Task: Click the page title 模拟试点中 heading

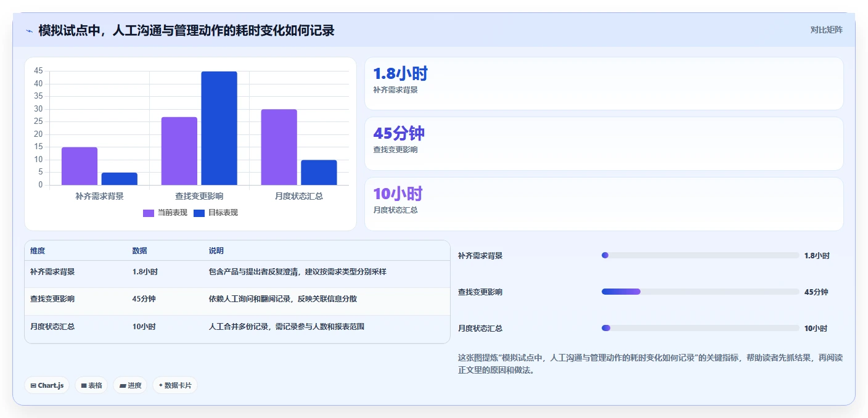Action: 186,30
